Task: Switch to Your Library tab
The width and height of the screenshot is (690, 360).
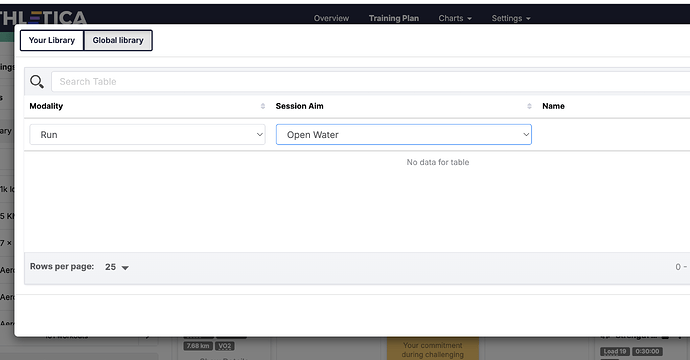Action: pyautogui.click(x=52, y=40)
